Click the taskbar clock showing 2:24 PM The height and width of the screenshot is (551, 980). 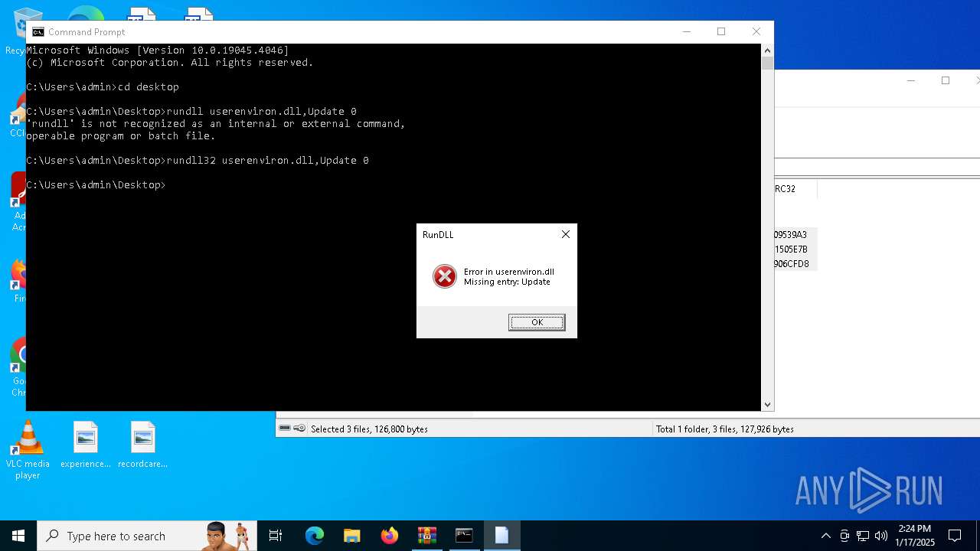tap(915, 536)
